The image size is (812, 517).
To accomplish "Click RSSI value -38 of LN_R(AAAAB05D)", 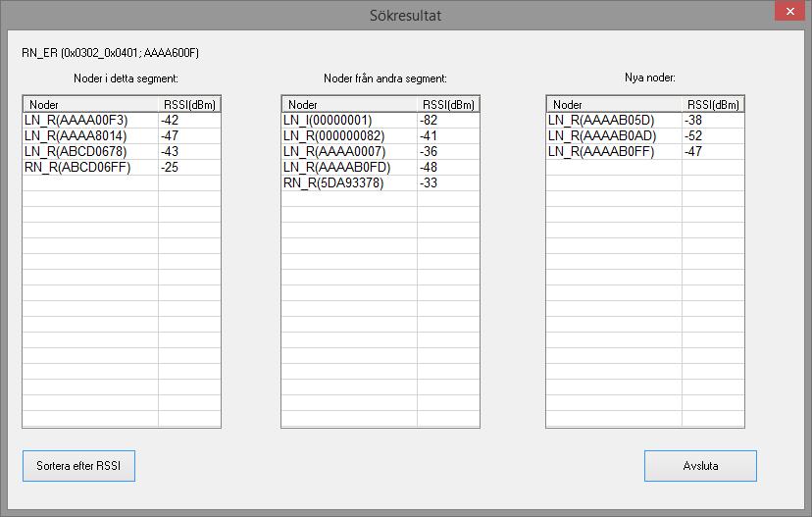I will click(693, 121).
